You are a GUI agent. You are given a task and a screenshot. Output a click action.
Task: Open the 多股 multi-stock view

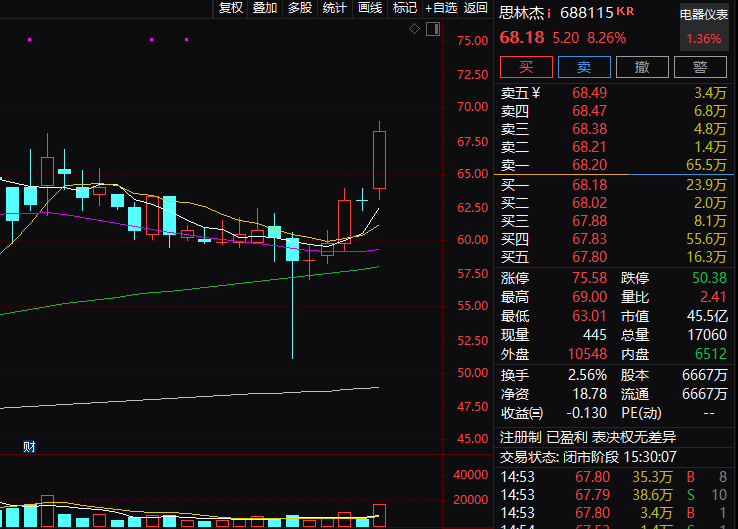[x=300, y=8]
